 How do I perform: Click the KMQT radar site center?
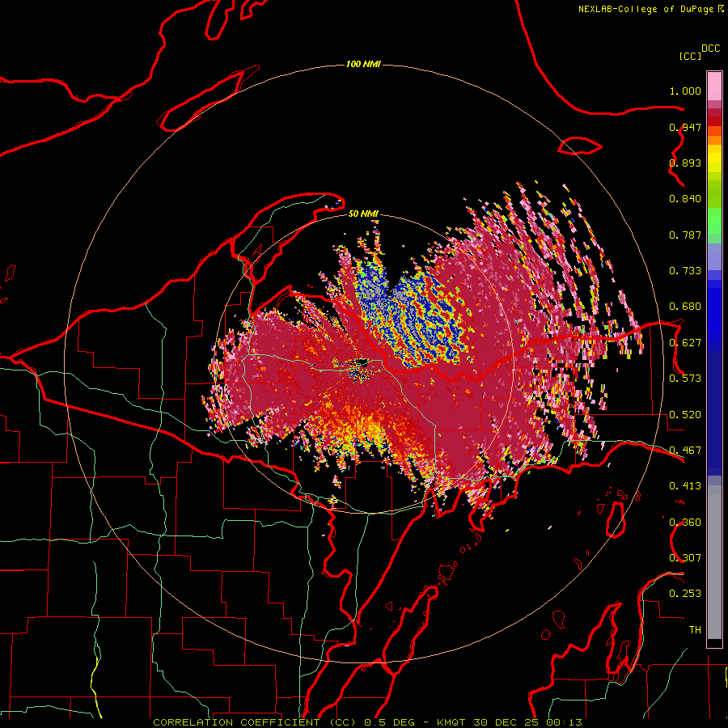(x=363, y=363)
